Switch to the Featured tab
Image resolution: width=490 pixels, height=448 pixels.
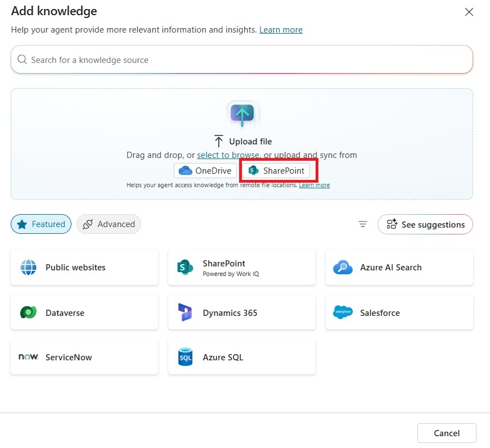click(41, 224)
